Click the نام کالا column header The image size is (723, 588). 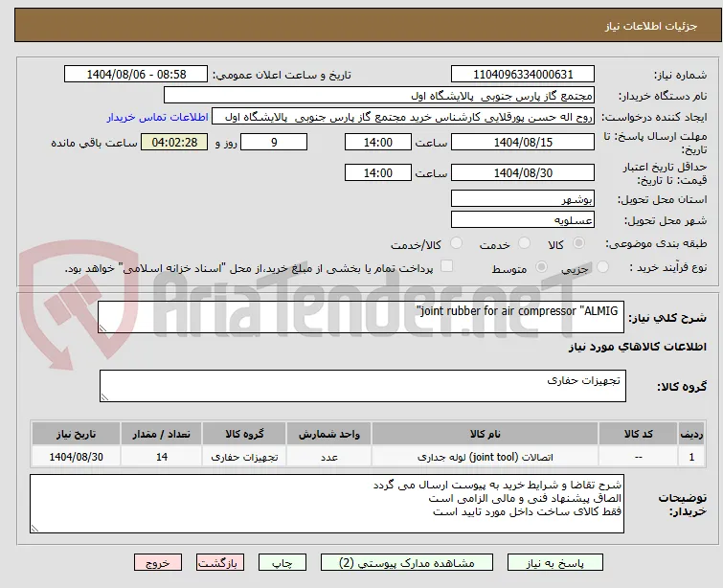[486, 434]
